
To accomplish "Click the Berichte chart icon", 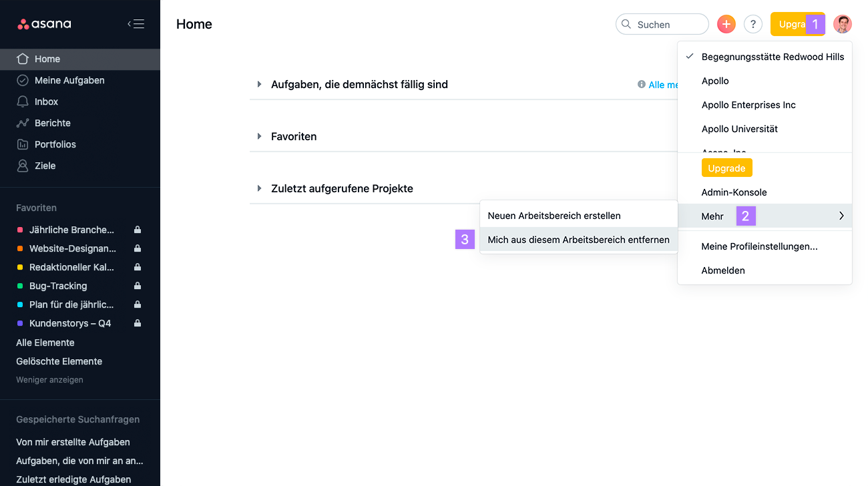I will point(23,123).
